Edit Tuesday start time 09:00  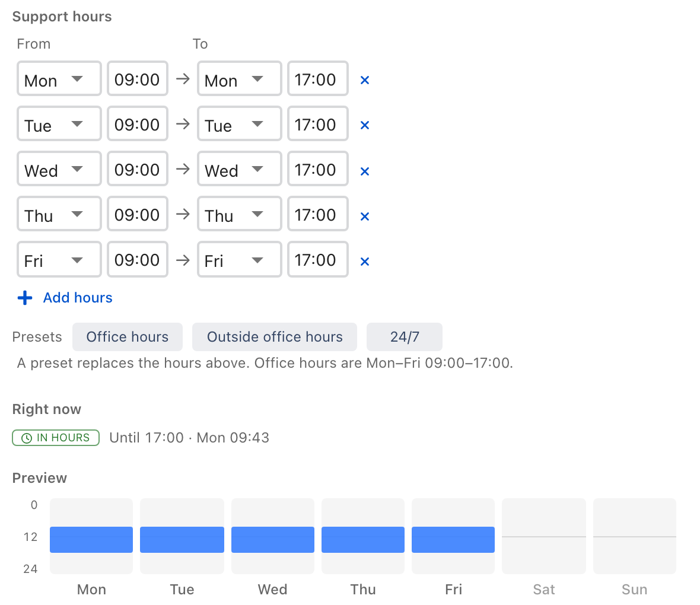point(138,124)
